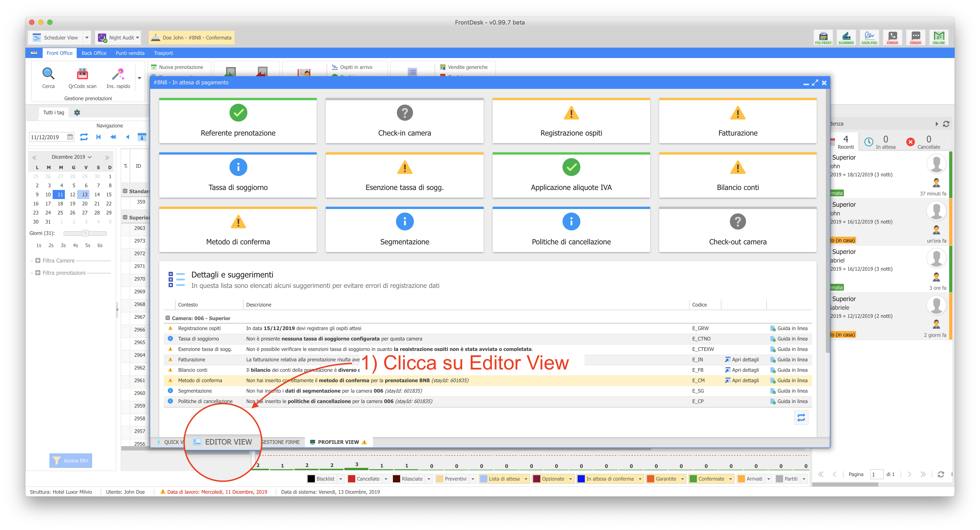Step back one day in navigation
Screen dimensions: 980x530
tap(127, 137)
